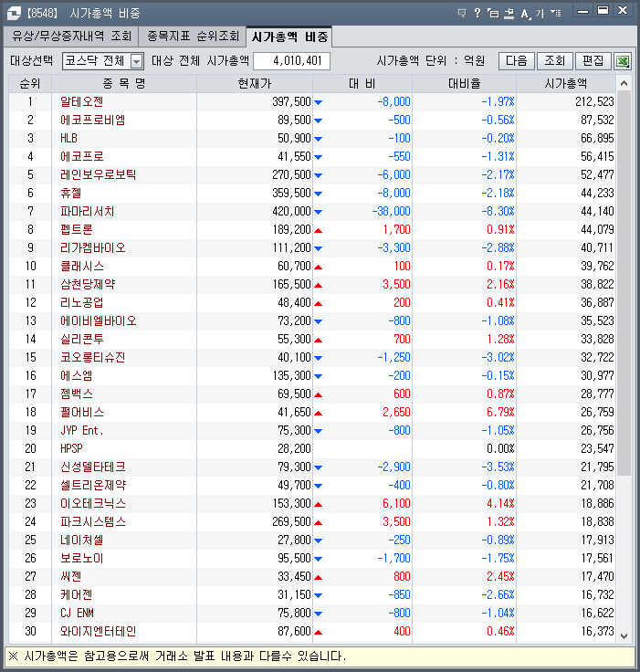
Task: Select stock 케어젠 in the list
Action: [77, 595]
